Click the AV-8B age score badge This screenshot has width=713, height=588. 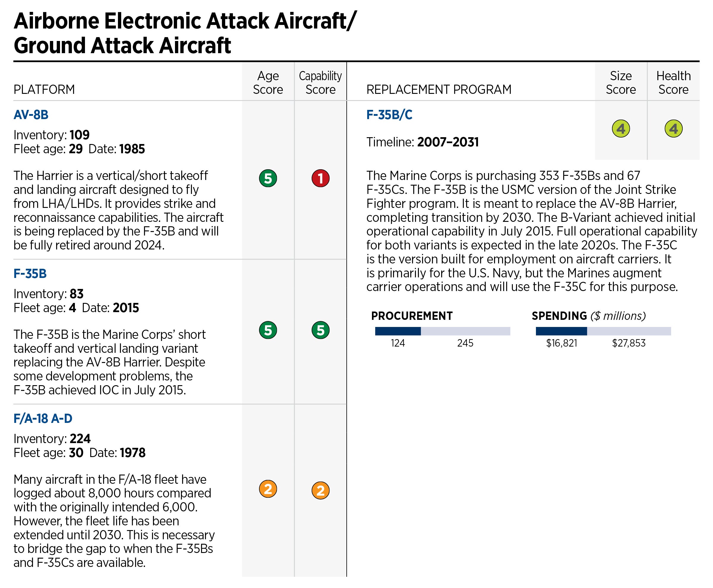[268, 178]
